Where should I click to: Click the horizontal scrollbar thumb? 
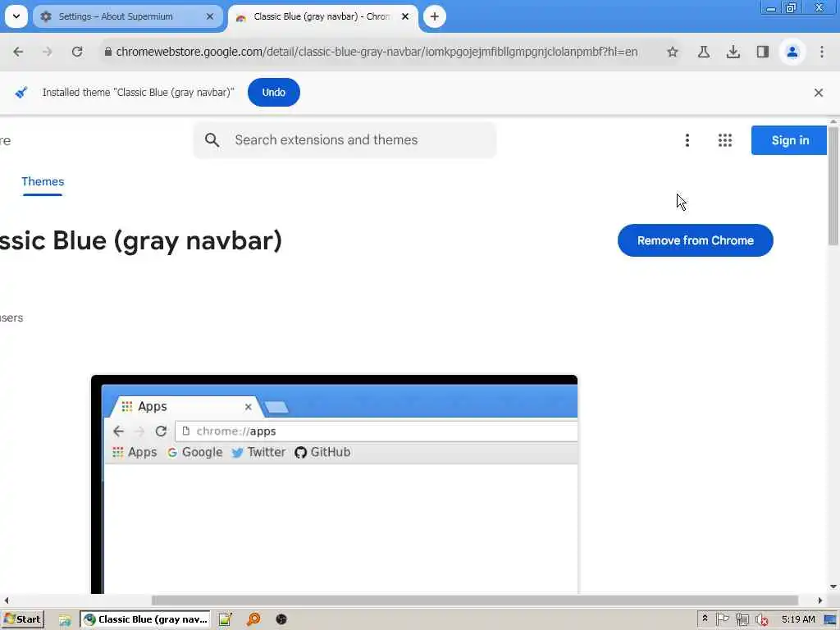475,600
